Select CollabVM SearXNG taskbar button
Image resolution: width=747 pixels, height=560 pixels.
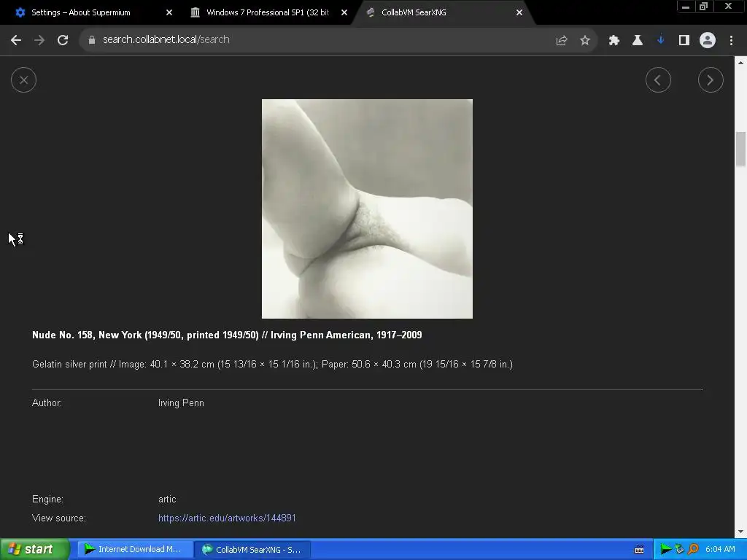click(x=252, y=550)
